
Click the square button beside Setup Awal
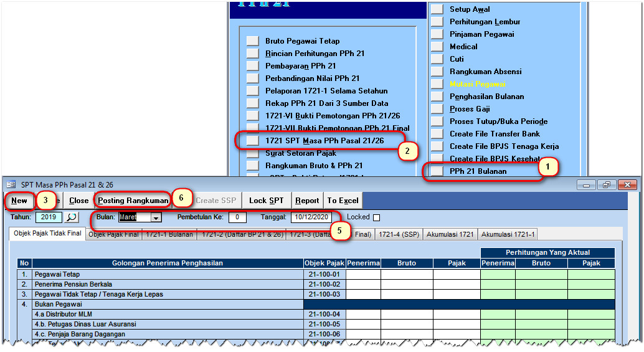(x=437, y=9)
